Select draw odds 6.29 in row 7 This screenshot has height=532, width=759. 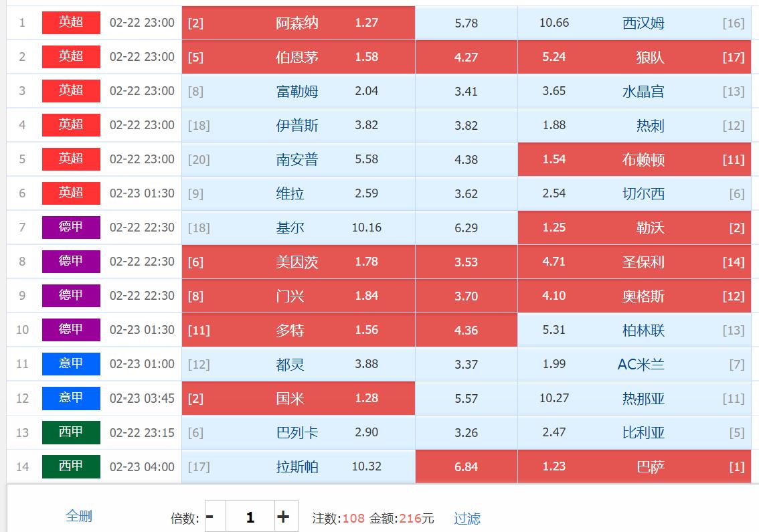pyautogui.click(x=466, y=228)
